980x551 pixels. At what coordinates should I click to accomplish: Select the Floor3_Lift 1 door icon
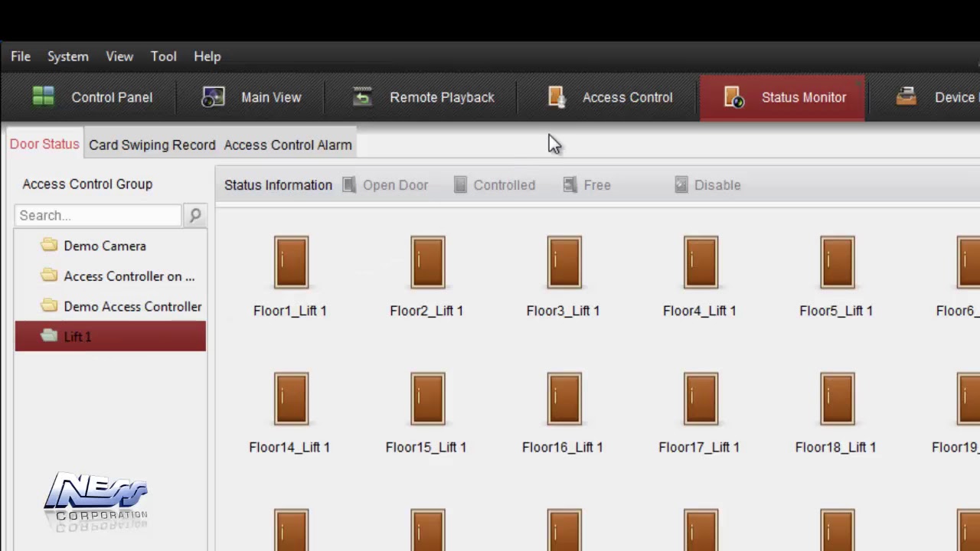(x=564, y=262)
